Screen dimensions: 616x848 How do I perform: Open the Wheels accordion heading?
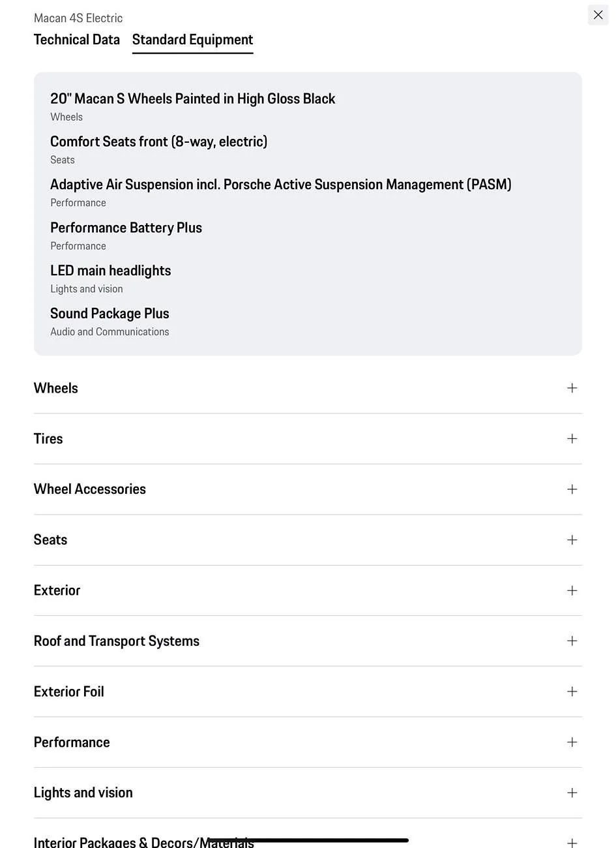[56, 388]
